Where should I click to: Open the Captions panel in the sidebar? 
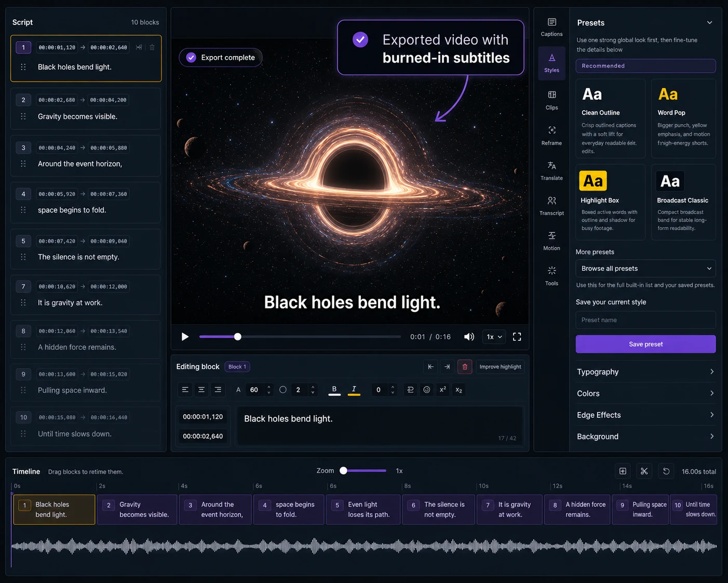(551, 27)
